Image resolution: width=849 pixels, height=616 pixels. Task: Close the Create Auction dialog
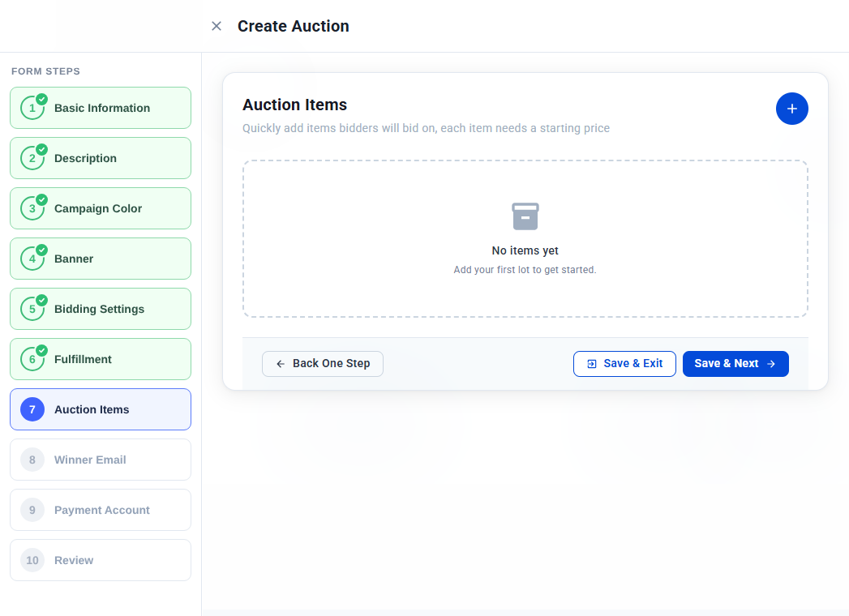pos(216,26)
